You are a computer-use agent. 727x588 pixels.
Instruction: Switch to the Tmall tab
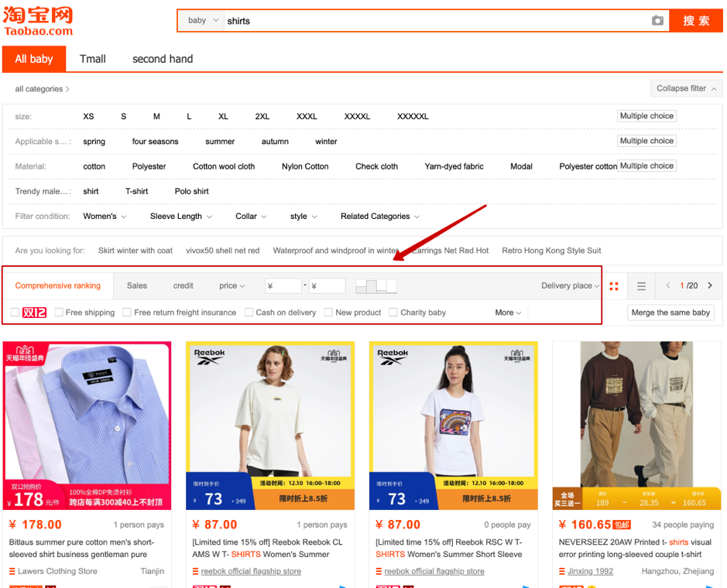(93, 59)
